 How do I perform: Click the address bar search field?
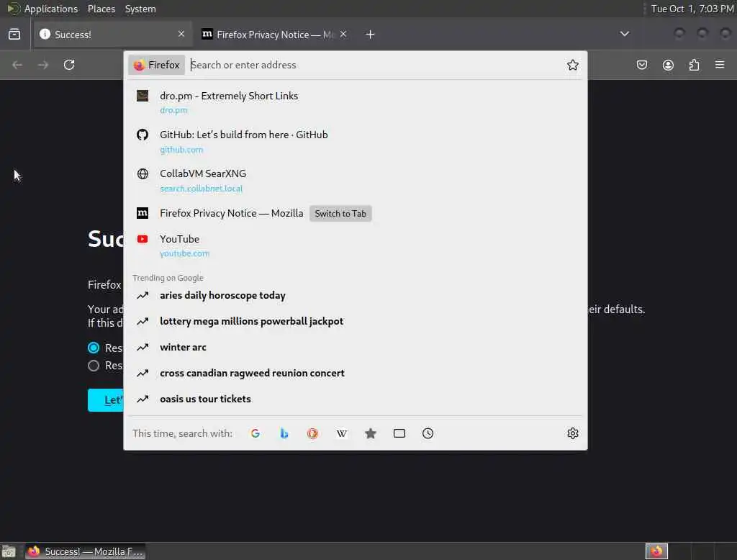pyautogui.click(x=374, y=65)
